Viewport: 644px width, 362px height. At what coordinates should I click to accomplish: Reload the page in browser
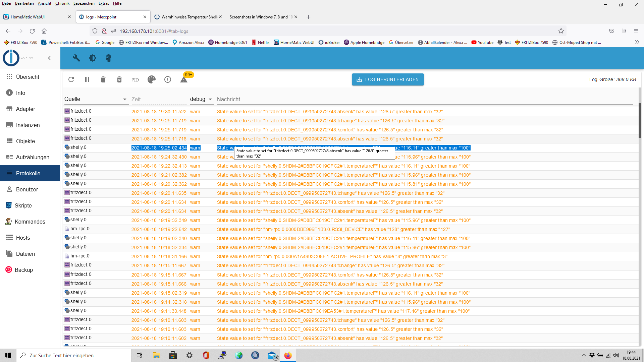click(32, 31)
